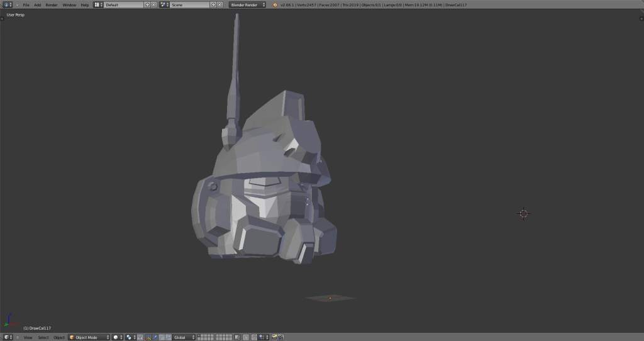Toggle the 3D manipulator widget

147,337
